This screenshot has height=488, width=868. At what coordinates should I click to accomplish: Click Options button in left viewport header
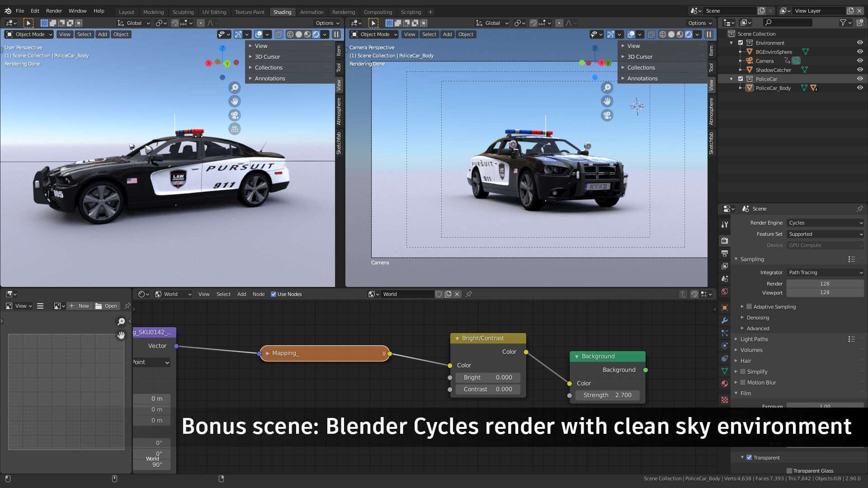pyautogui.click(x=328, y=23)
